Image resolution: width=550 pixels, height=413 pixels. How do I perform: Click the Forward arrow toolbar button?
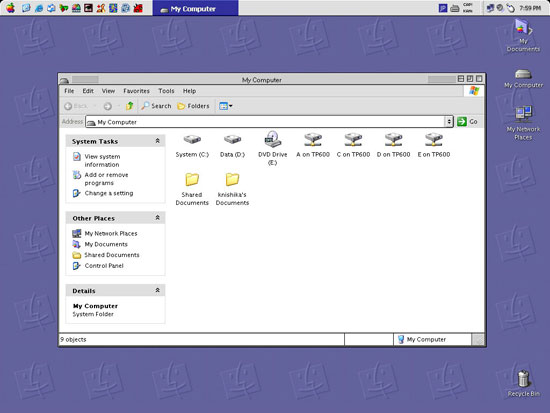click(x=108, y=106)
